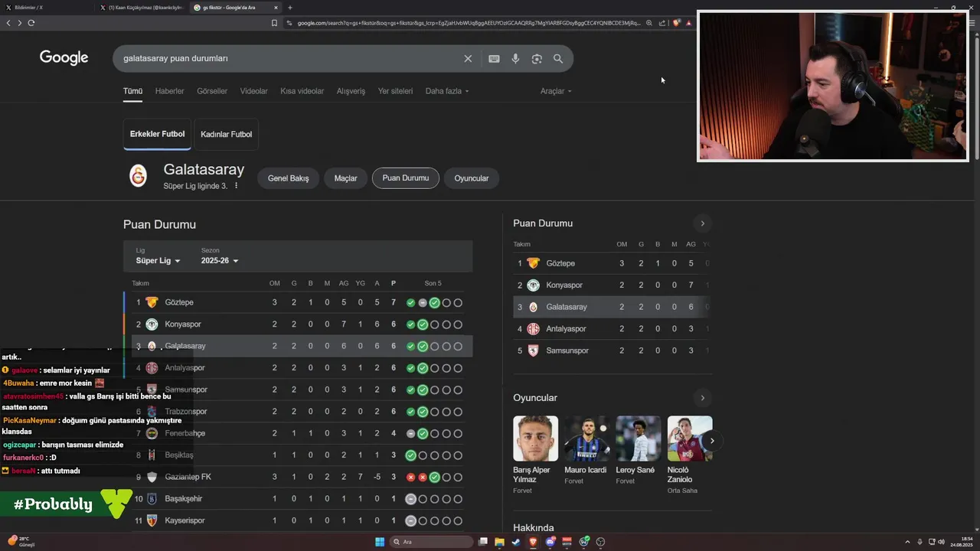Screen dimensions: 980x551
Task: Open the Brave Shields lion icon
Action: (x=676, y=23)
